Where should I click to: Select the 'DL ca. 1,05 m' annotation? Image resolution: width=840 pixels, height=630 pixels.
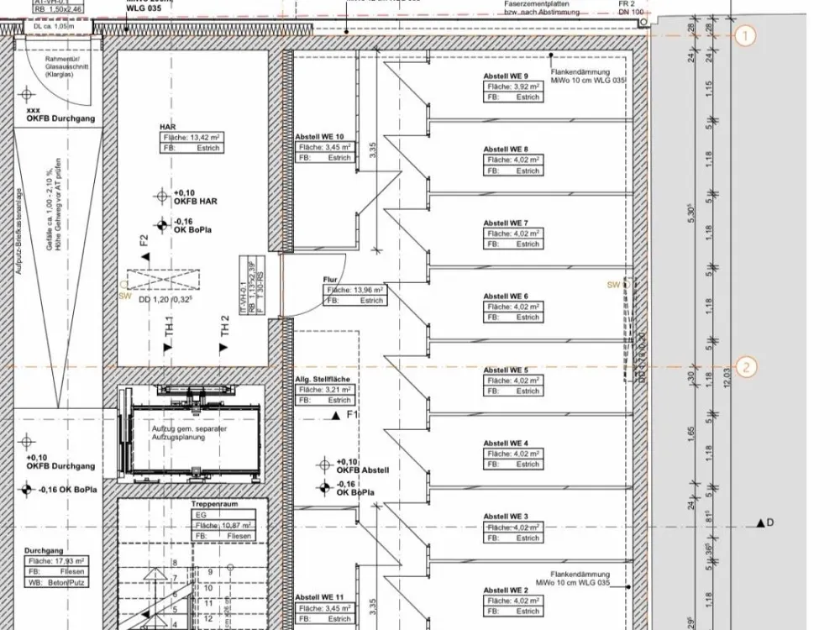54,26
